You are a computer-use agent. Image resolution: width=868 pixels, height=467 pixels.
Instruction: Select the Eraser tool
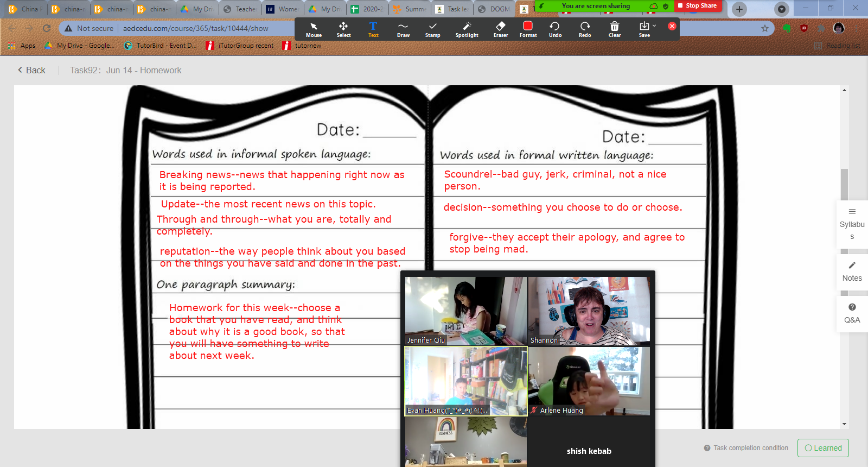point(501,29)
